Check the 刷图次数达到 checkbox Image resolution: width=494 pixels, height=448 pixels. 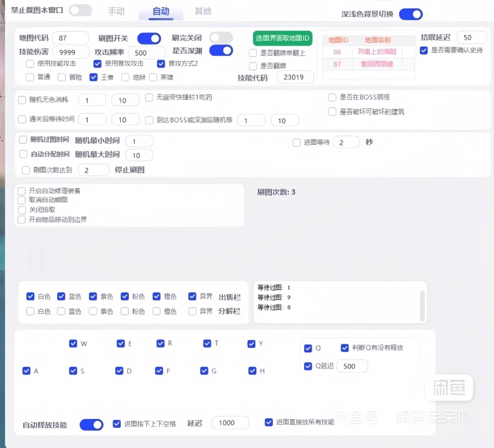pyautogui.click(x=25, y=170)
